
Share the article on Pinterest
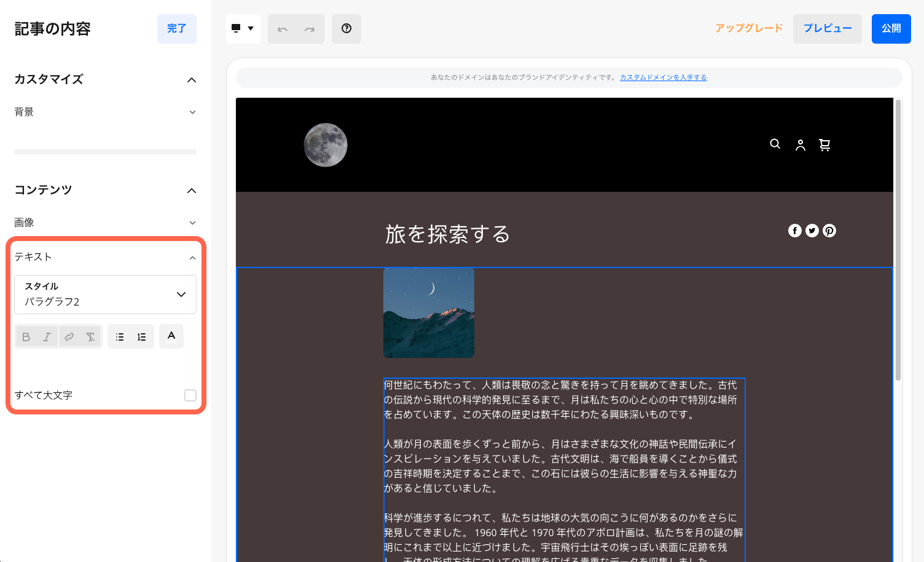click(x=829, y=231)
